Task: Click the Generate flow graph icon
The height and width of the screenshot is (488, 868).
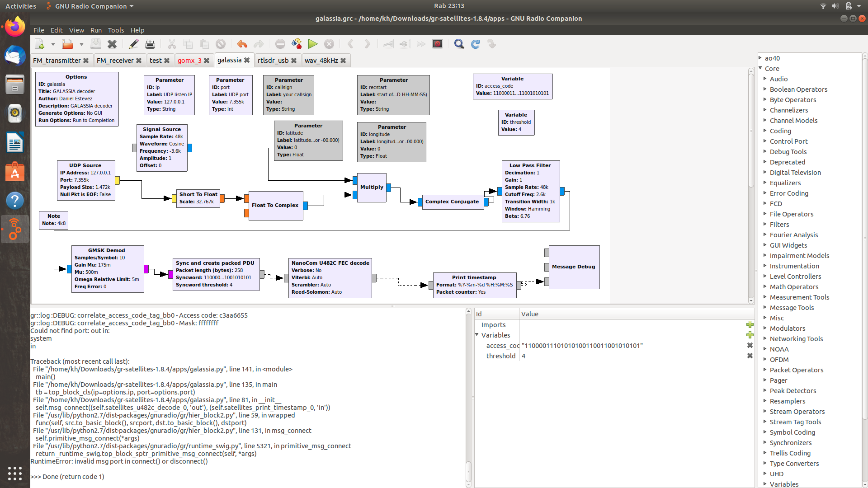Action: 296,44
